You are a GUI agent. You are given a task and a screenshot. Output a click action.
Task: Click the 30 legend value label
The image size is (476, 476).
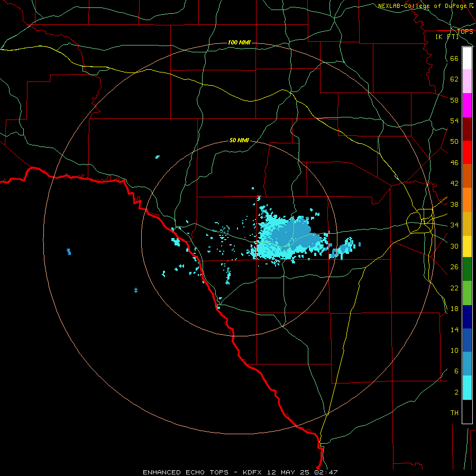(454, 246)
